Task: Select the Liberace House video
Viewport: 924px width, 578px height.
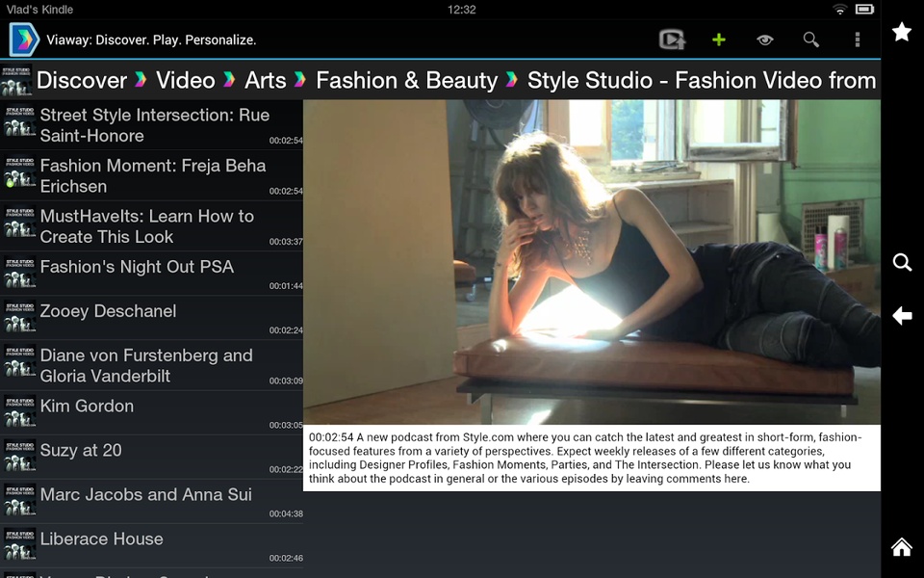Action: (x=151, y=545)
